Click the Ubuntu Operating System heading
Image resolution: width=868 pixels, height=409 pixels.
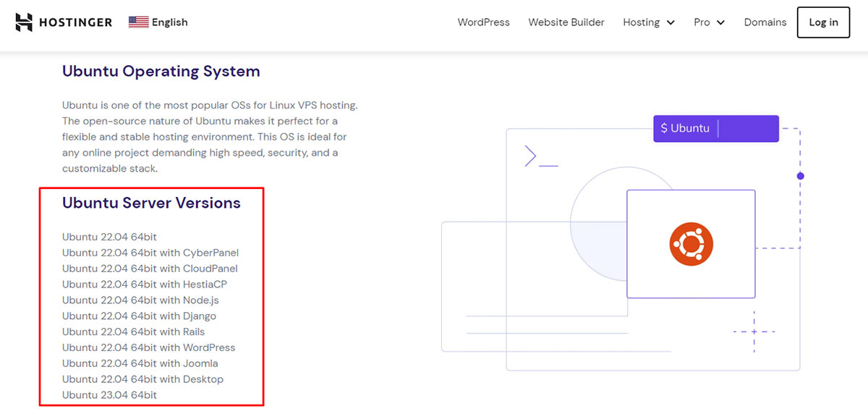161,72
